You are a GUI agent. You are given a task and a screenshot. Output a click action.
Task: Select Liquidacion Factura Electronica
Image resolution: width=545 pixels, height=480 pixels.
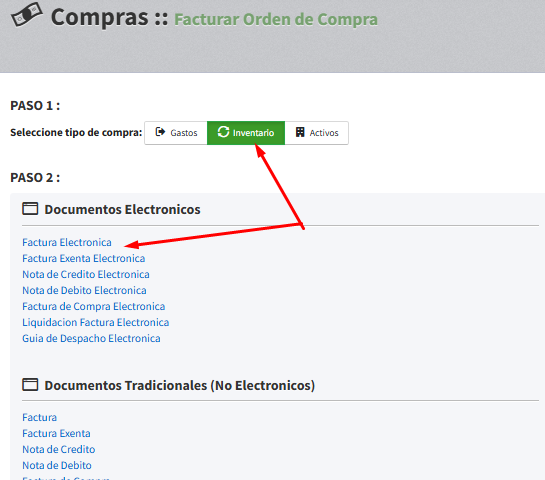coord(96,322)
